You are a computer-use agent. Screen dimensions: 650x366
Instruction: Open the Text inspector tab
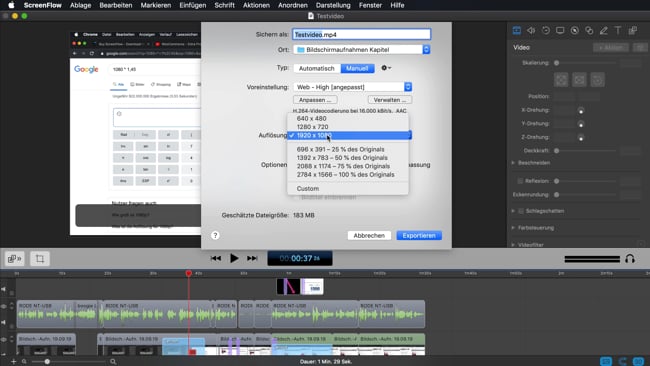click(618, 30)
